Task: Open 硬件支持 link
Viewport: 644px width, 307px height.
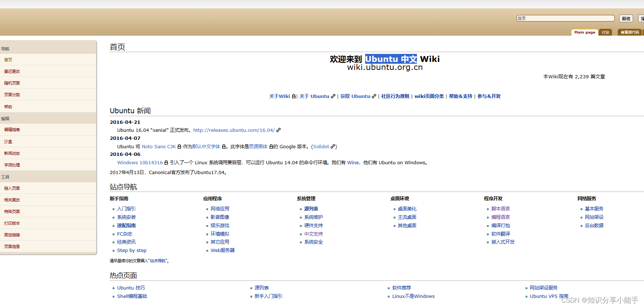Action: [x=313, y=225]
